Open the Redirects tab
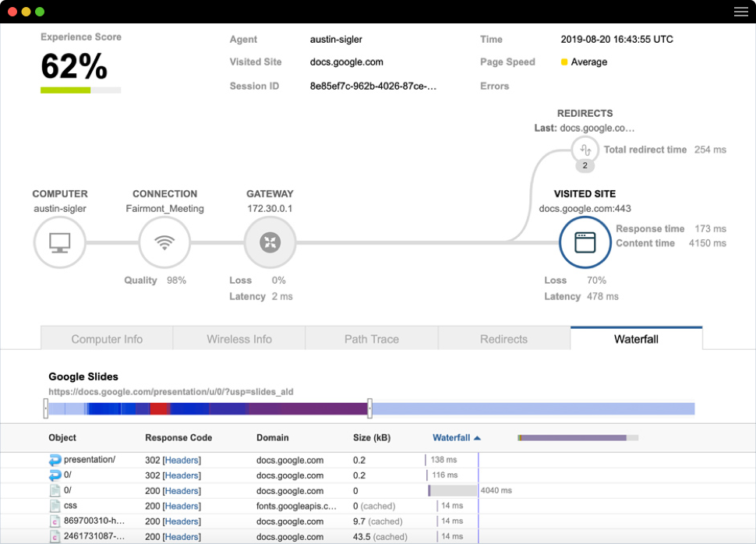Viewport: 756px width, 544px height. pyautogui.click(x=503, y=339)
